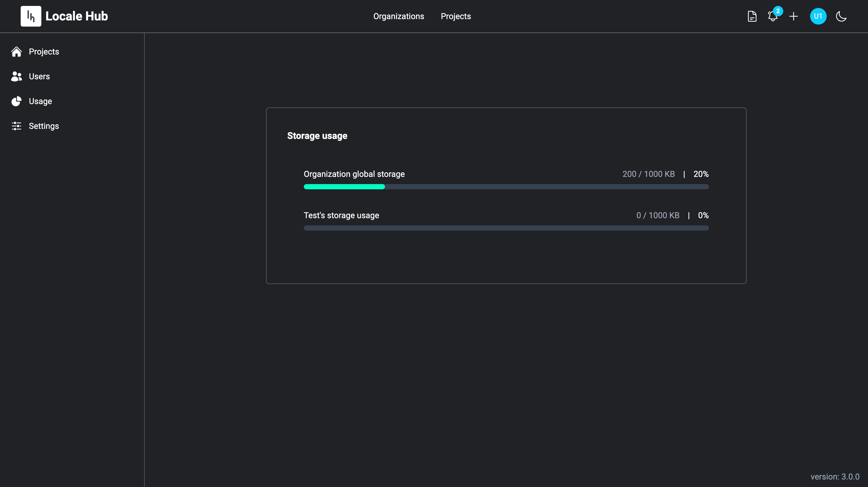Viewport: 868px width, 487px height.
Task: Open the Organizations nav item
Action: tap(399, 16)
